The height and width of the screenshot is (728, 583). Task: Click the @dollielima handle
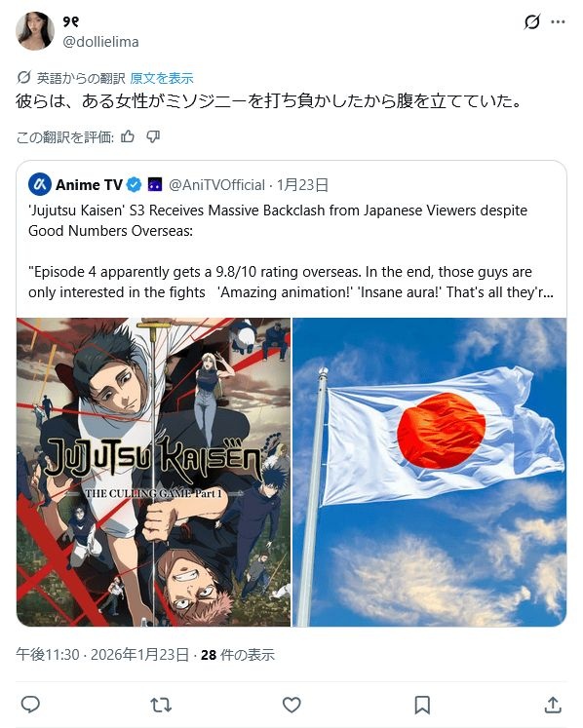[100, 42]
